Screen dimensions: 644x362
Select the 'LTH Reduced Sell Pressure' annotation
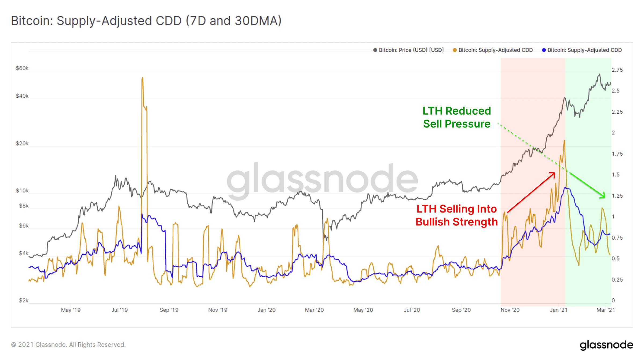point(457,117)
